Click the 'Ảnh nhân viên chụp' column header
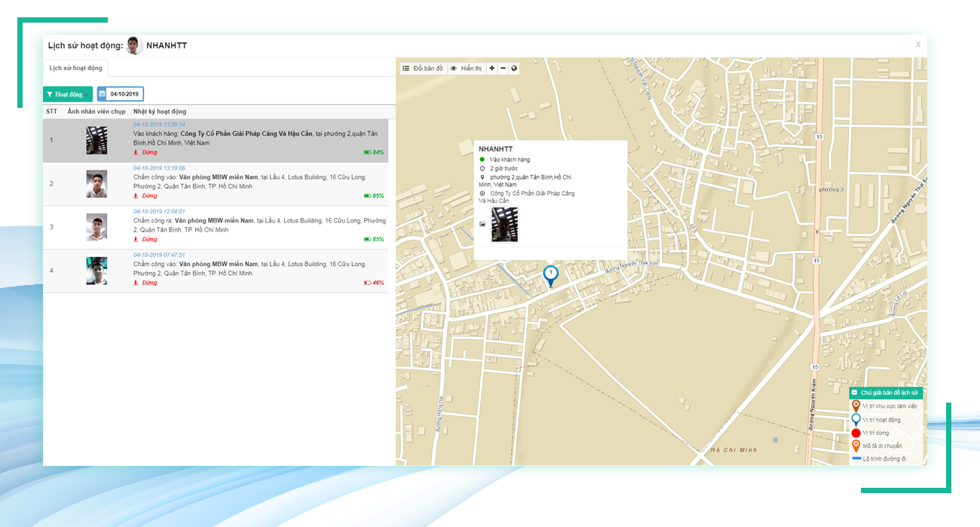 pyautogui.click(x=96, y=112)
